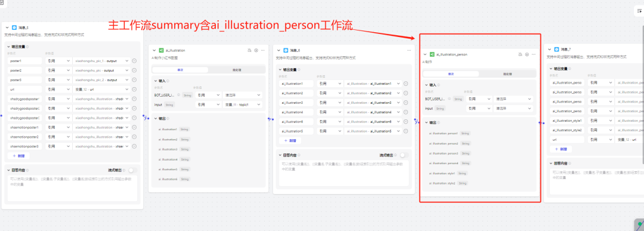Click the 消息_6 message node icon
Viewport: 644px width, 231px height.
286,50
